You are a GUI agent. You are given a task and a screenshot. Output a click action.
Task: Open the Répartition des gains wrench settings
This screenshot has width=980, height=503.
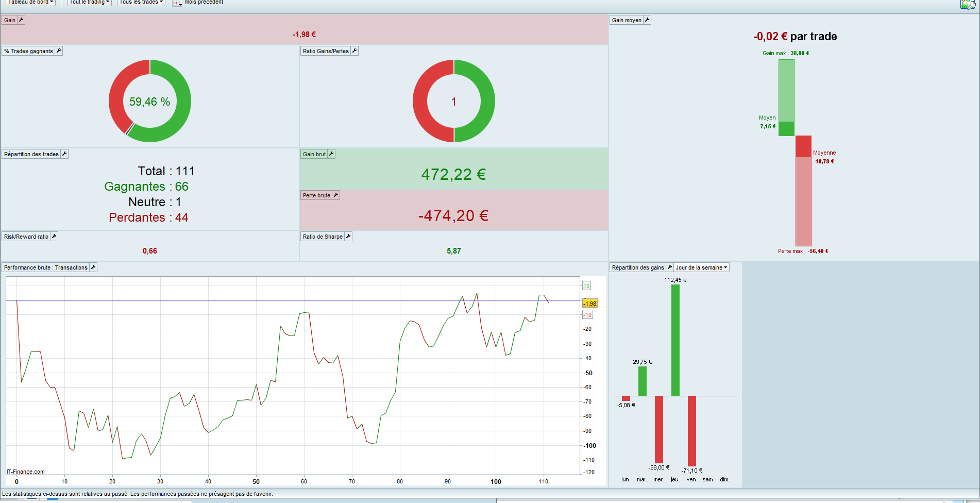[x=670, y=267]
